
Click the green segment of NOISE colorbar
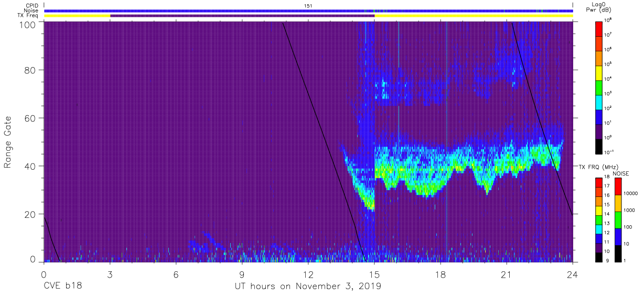(x=618, y=219)
